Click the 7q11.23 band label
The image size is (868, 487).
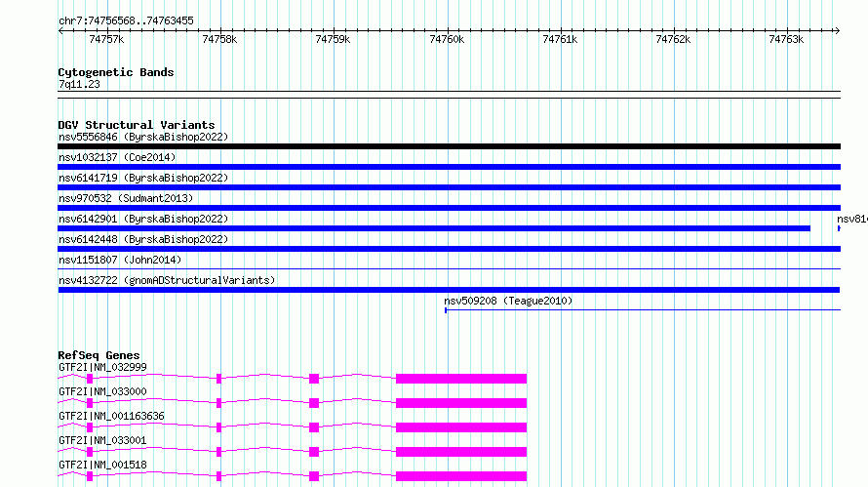[80, 84]
